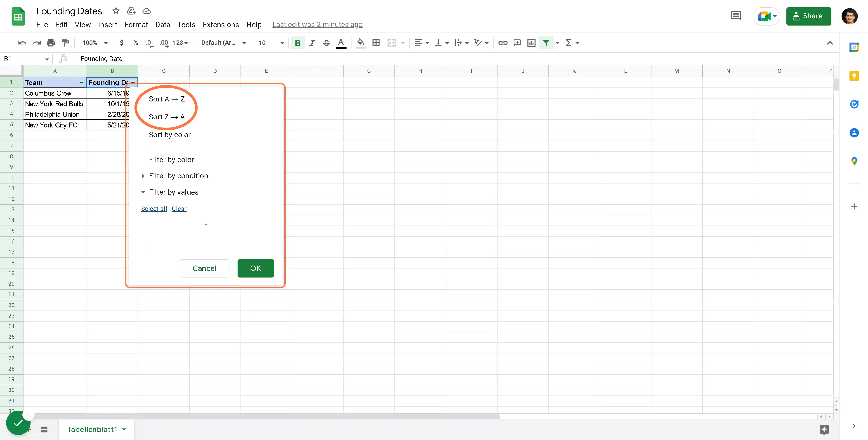The height and width of the screenshot is (440, 868).
Task: Click the cell name box B1
Action: coord(26,59)
